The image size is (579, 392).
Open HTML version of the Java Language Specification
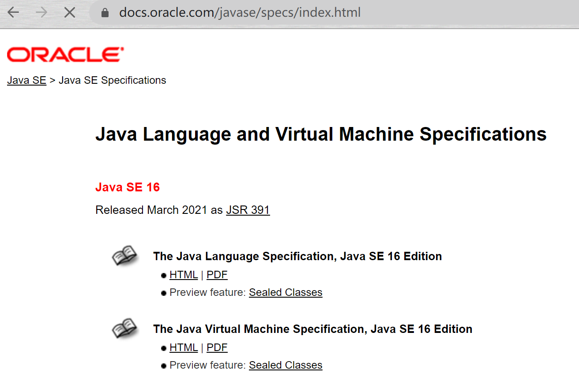pyautogui.click(x=184, y=275)
